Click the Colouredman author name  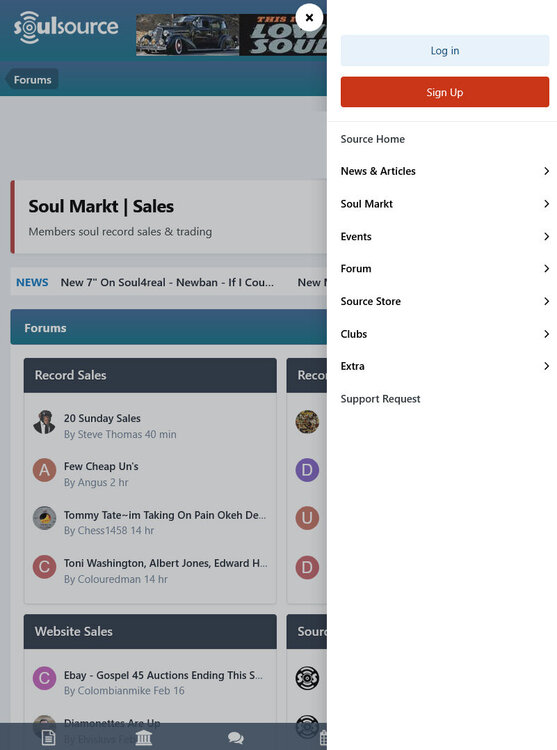tap(109, 579)
